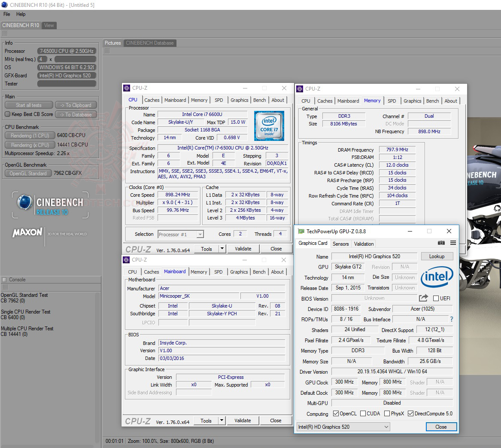The height and width of the screenshot is (448, 501).
Task: Open the Tools dropdown arrow in CPU-Z Mainboard window
Action: [x=222, y=421]
